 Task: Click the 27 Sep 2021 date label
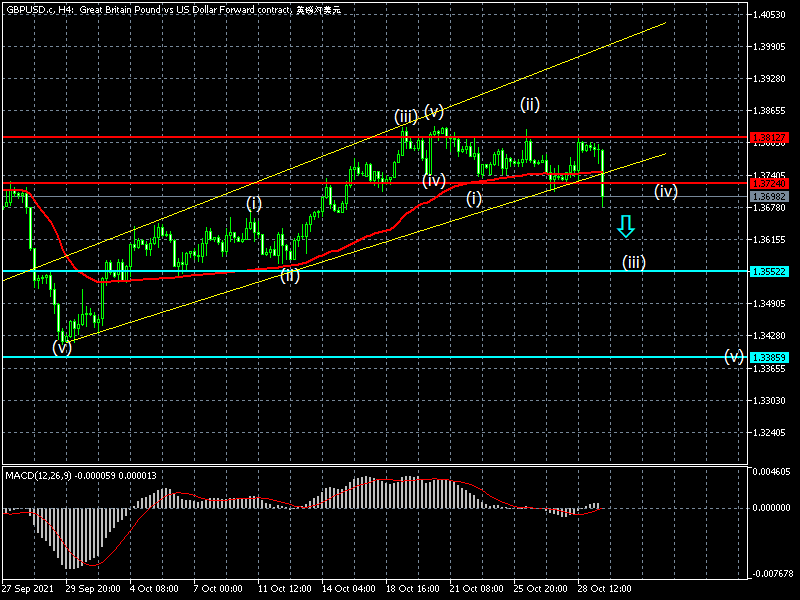pos(28,589)
